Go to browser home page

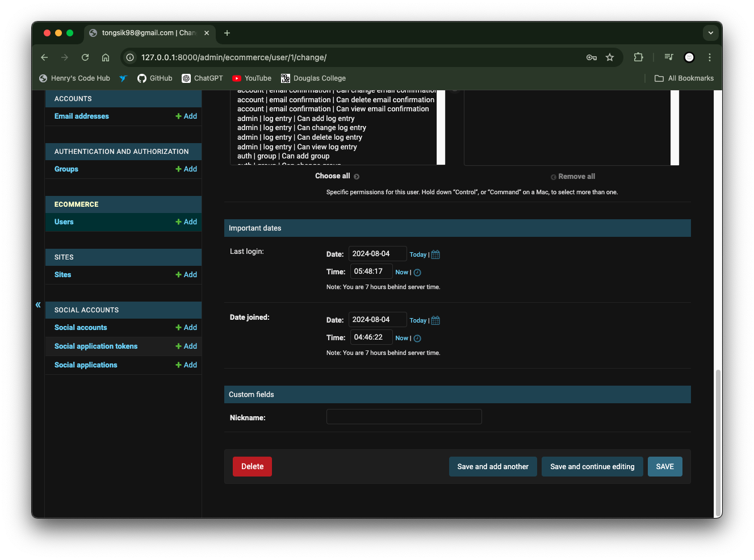coord(106,57)
